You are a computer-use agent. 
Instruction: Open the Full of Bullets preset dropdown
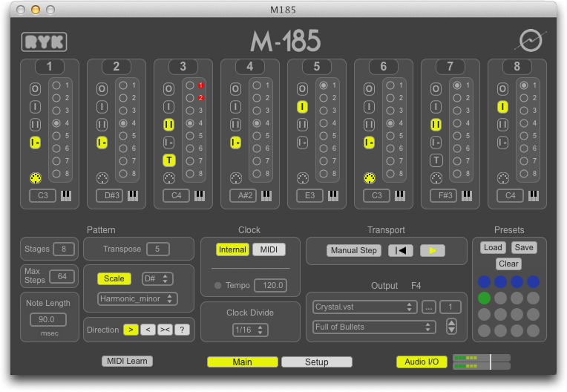click(x=374, y=327)
